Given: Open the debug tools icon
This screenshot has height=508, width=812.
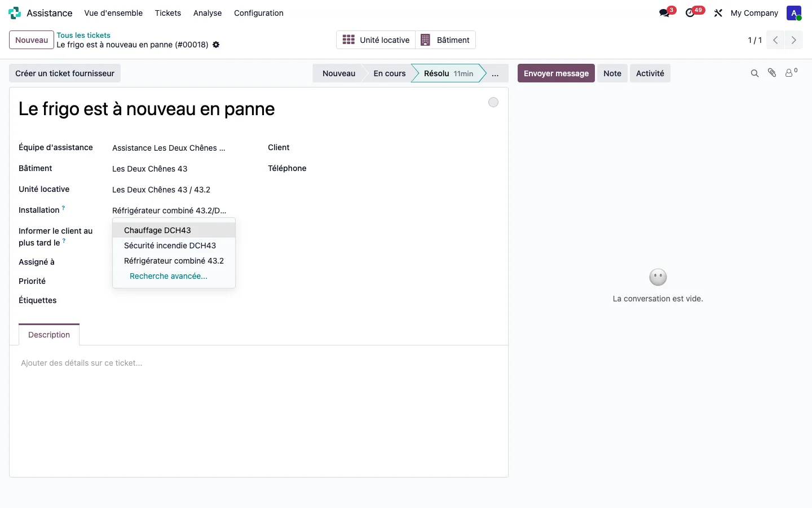Looking at the screenshot, I should coord(718,13).
